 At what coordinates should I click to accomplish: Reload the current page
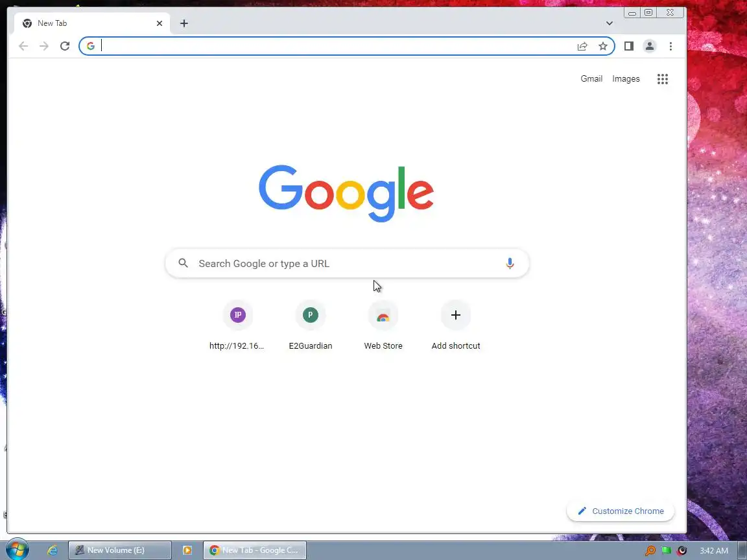point(65,46)
